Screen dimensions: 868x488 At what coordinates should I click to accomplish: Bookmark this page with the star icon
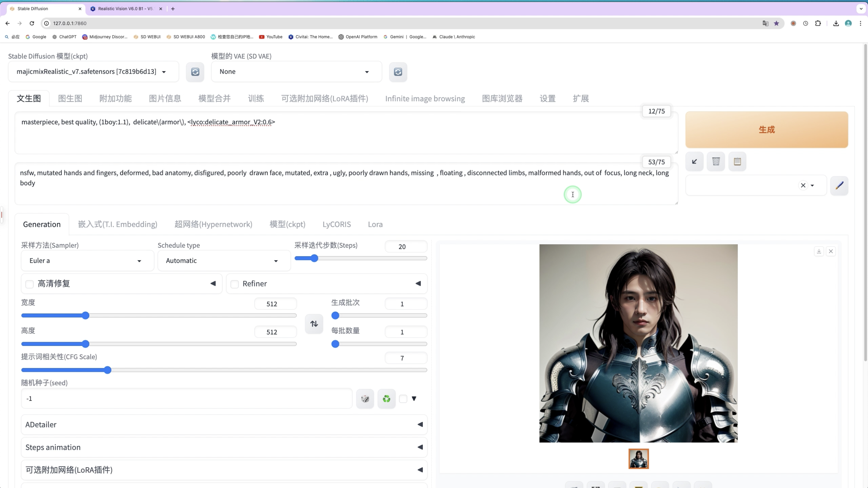point(777,23)
